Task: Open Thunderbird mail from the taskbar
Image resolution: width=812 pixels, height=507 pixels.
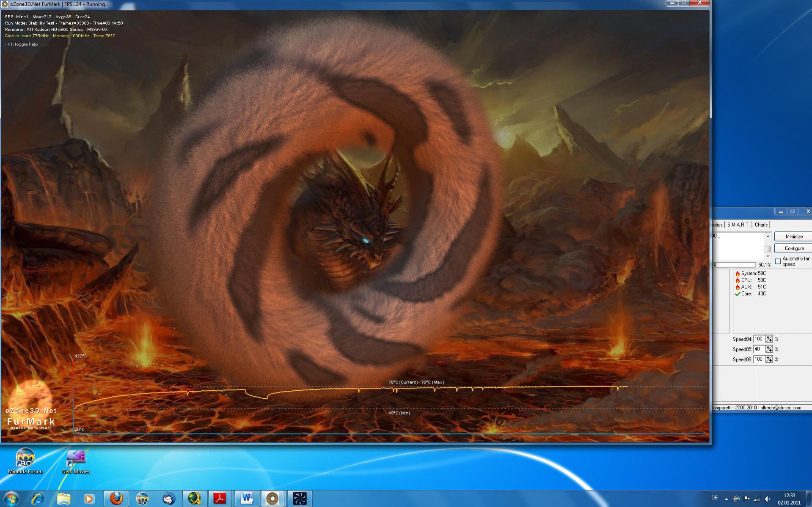Action: 169,499
